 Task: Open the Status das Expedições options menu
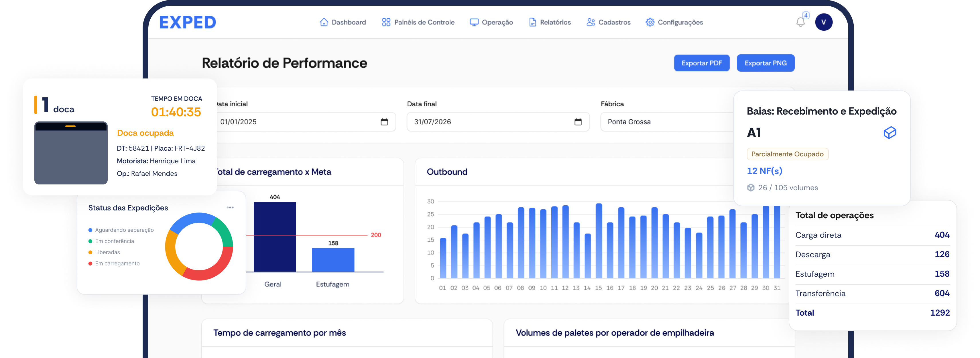point(230,207)
